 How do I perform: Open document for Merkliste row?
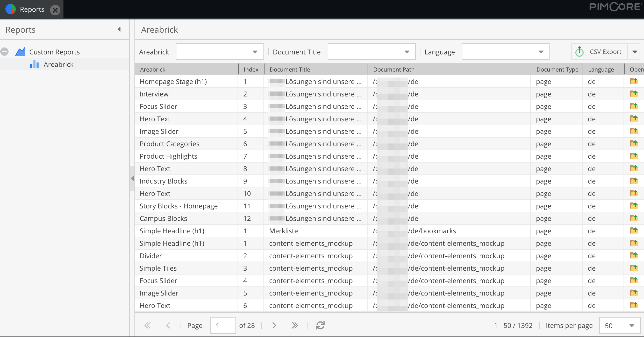click(634, 231)
